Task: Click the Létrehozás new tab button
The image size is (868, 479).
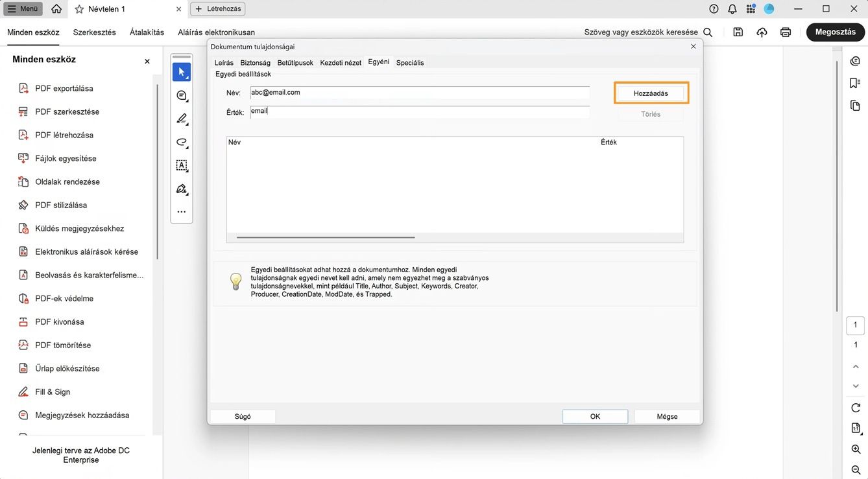Action: [217, 9]
